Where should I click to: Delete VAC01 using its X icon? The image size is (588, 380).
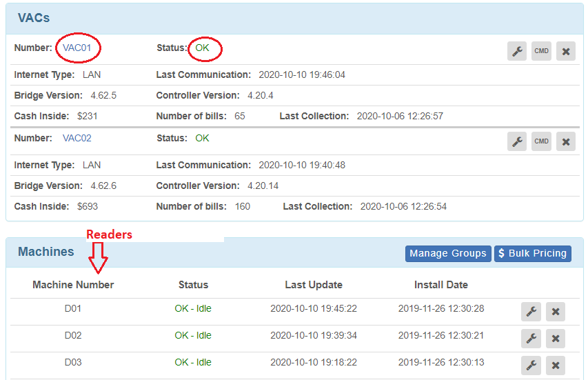point(566,51)
